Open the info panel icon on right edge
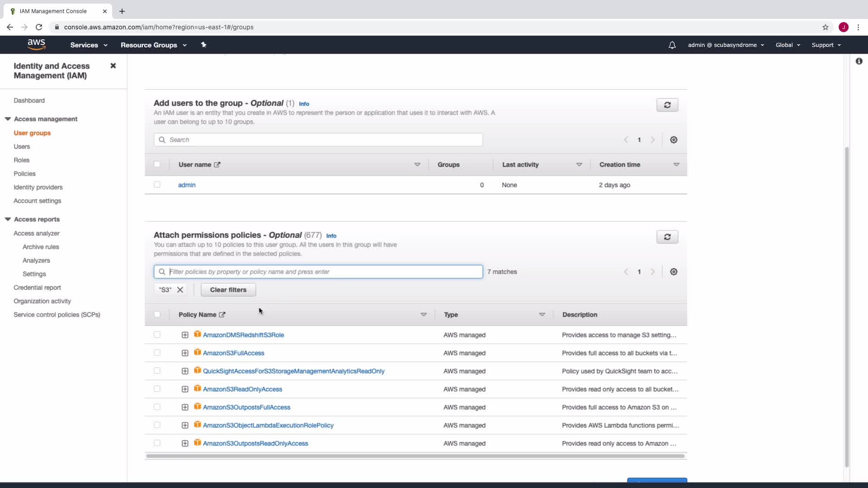868x488 pixels. click(x=859, y=61)
